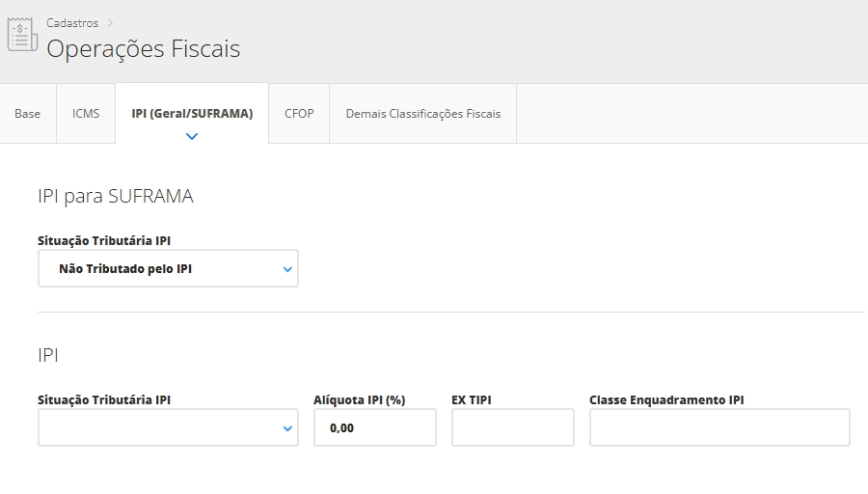This screenshot has width=868, height=494.
Task: Click the arrow in the IPI section's empty select
Action: point(286,428)
